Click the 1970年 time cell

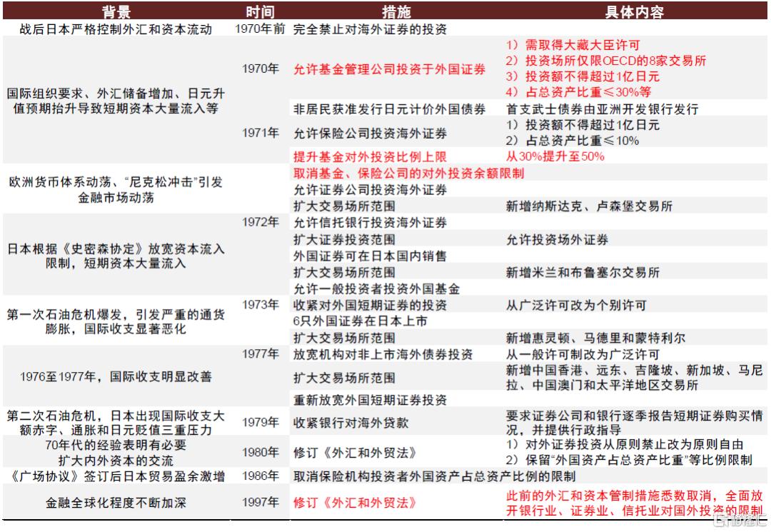(260, 69)
